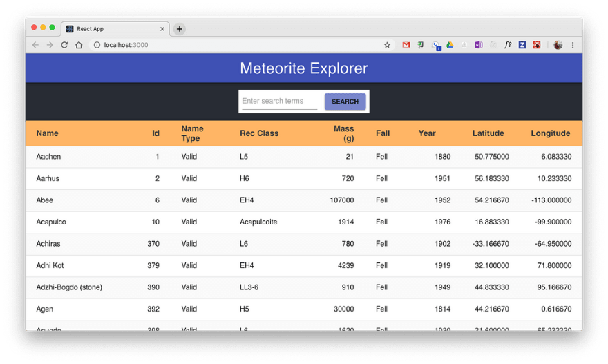608x364 pixels.
Task: Click the longitude 95.166670 cell
Action: pos(554,287)
